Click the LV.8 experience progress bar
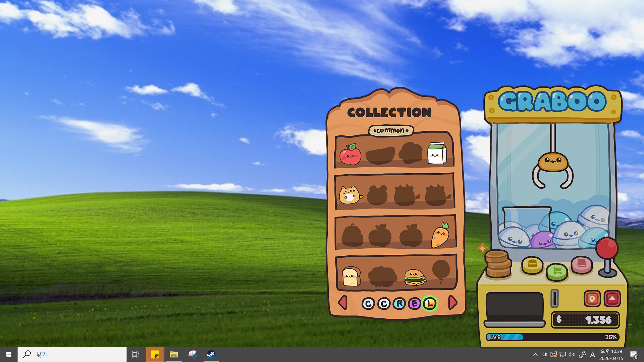 pyautogui.click(x=552, y=337)
